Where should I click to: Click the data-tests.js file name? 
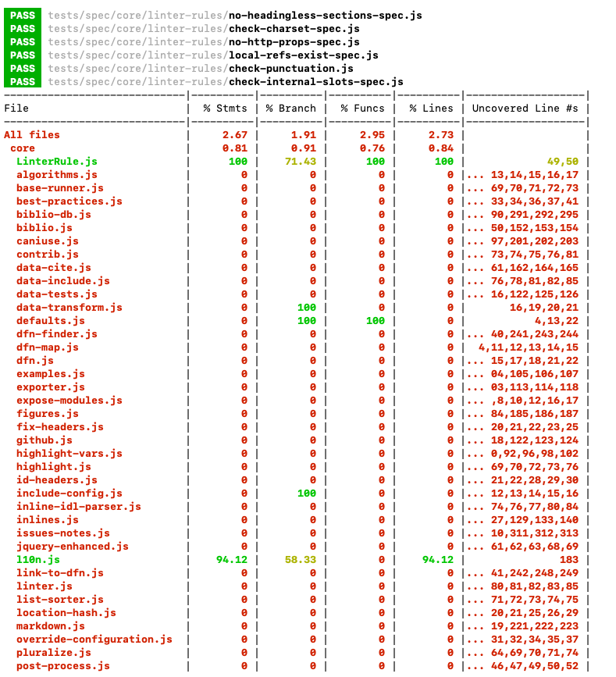coord(57,294)
